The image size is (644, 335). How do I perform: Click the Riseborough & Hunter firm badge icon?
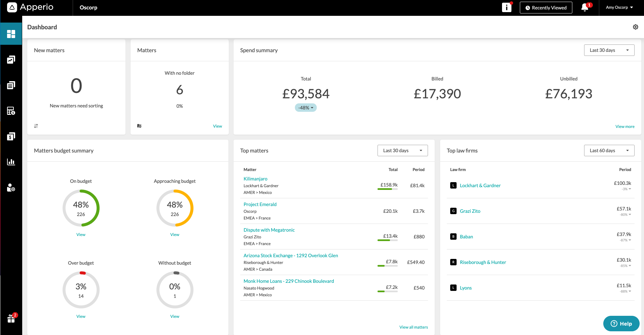coord(453,262)
